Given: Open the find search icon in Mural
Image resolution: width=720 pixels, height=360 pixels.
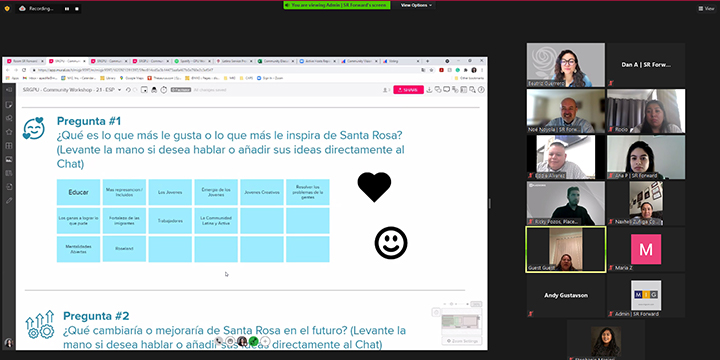Looking at the screenshot, I should (x=472, y=90).
